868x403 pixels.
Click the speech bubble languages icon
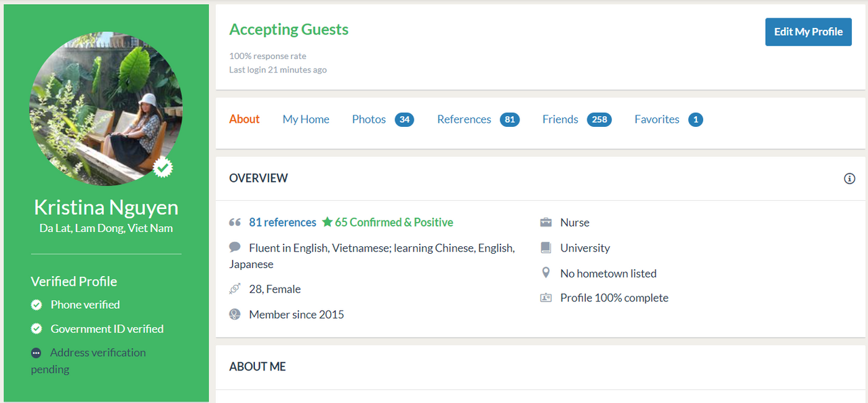click(235, 248)
